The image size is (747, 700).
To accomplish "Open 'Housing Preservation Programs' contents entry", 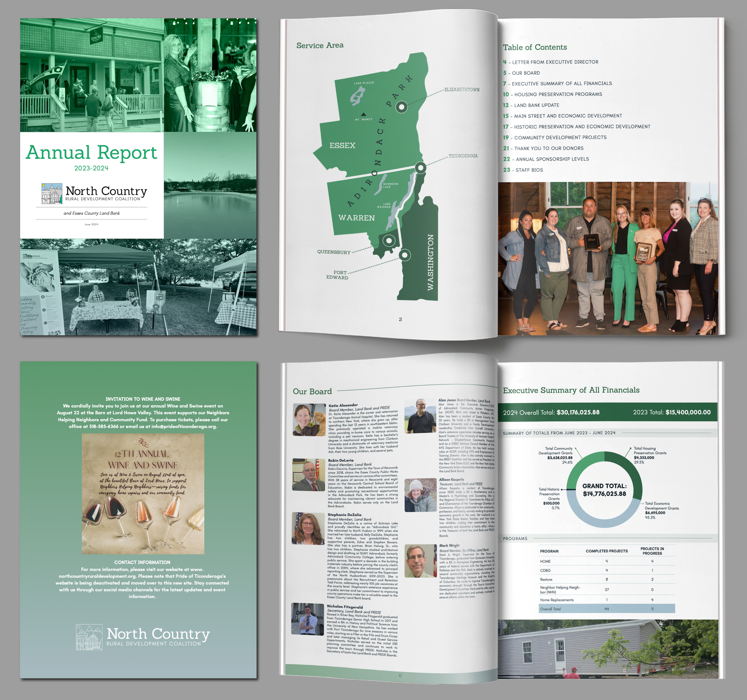I will pos(552,94).
